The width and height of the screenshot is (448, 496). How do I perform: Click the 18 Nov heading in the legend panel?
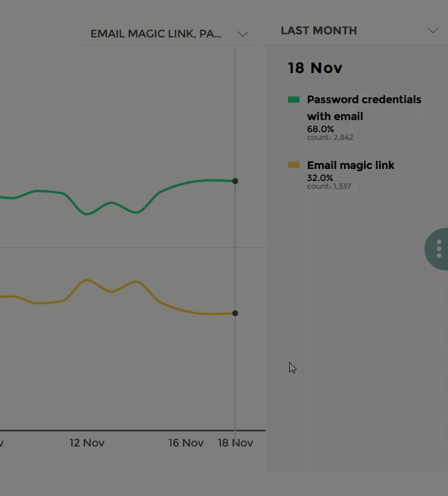pos(315,68)
